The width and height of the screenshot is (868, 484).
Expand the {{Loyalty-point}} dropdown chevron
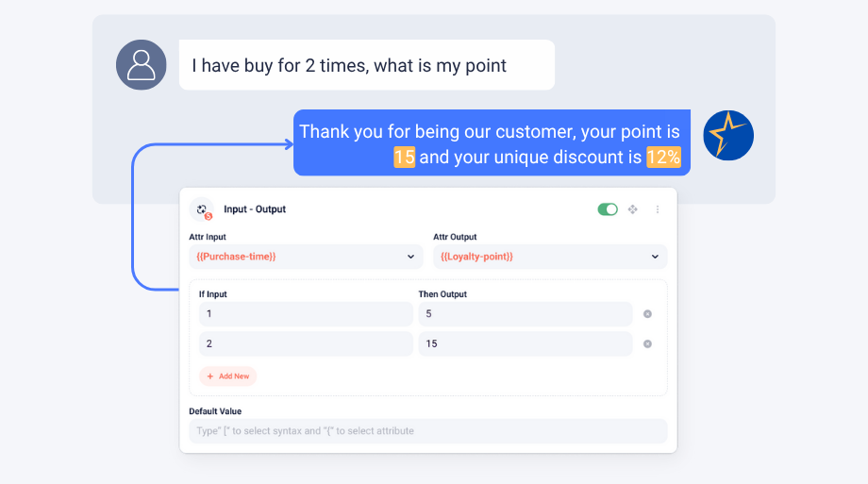click(655, 257)
